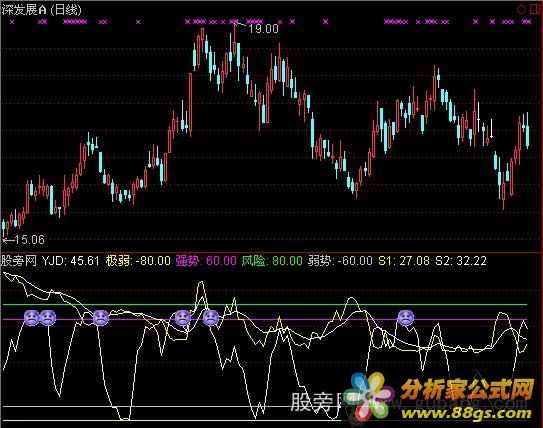Click the 股旁网 indicator name
Screen dimensions: 543x428
(x=19, y=261)
